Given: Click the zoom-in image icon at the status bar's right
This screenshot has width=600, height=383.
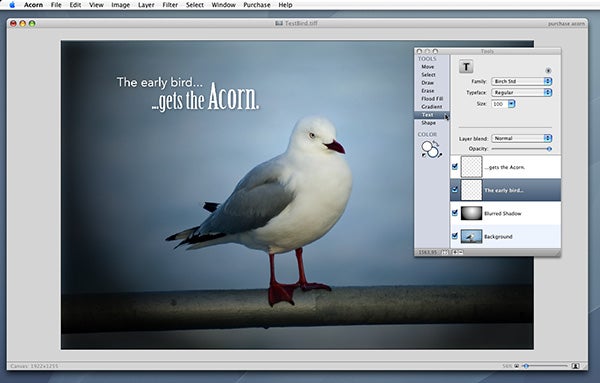Looking at the screenshot, I should tap(575, 366).
